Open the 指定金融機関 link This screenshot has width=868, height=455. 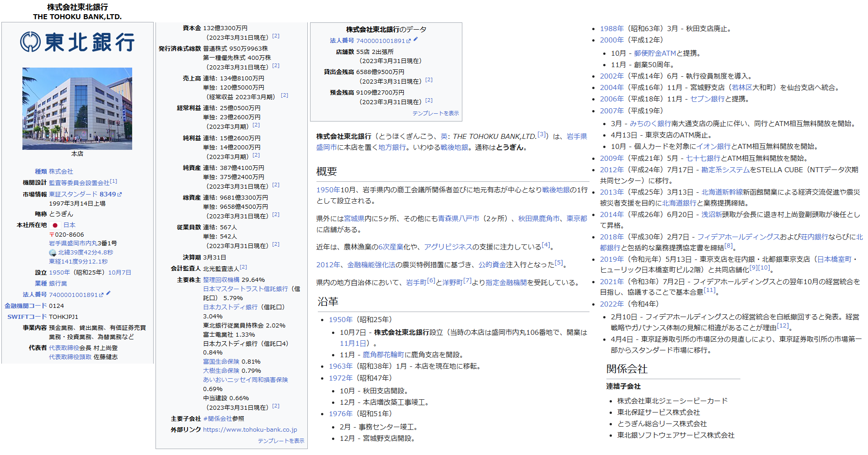pos(506,283)
